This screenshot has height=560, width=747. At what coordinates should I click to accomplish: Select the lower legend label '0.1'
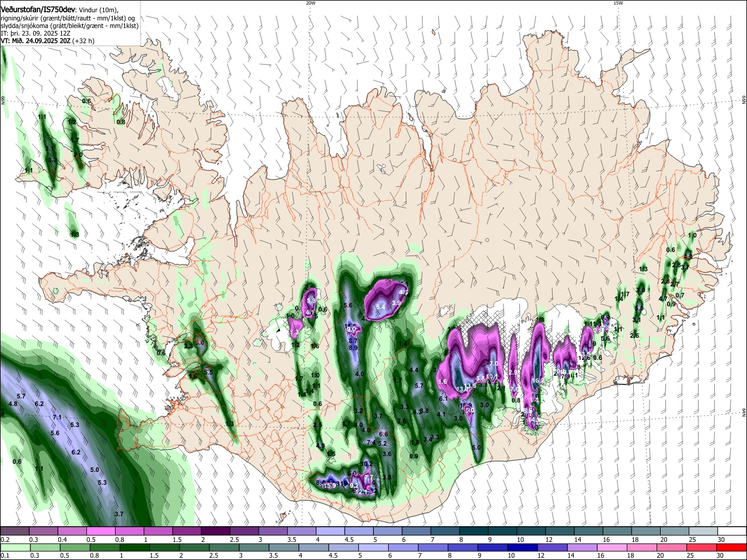click(x=5, y=555)
